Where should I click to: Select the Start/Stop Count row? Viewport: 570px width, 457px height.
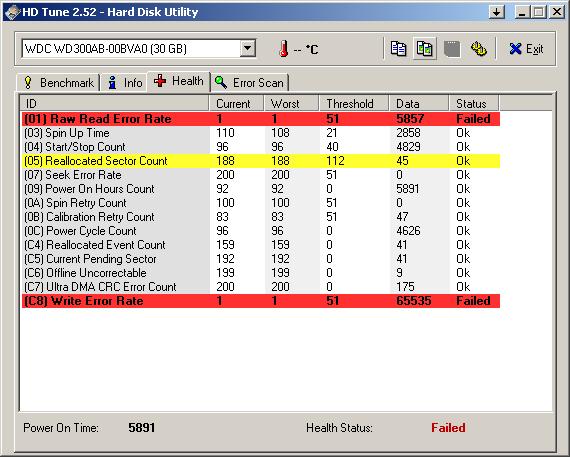click(x=261, y=147)
